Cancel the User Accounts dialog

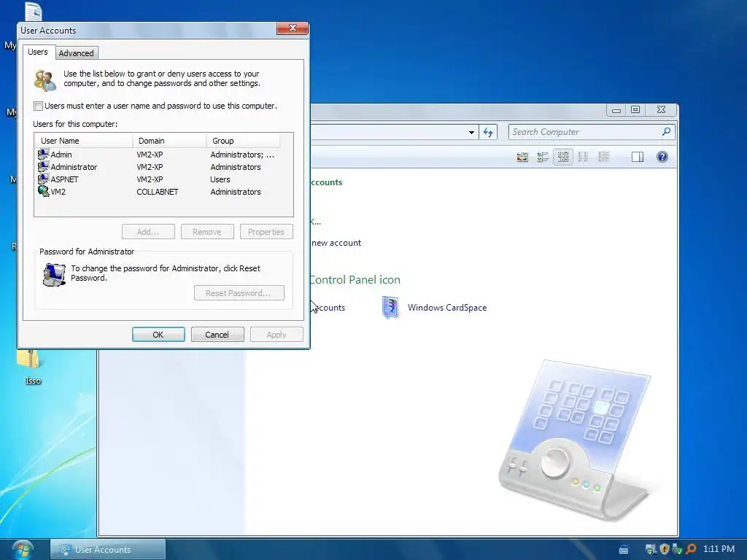[x=217, y=334]
